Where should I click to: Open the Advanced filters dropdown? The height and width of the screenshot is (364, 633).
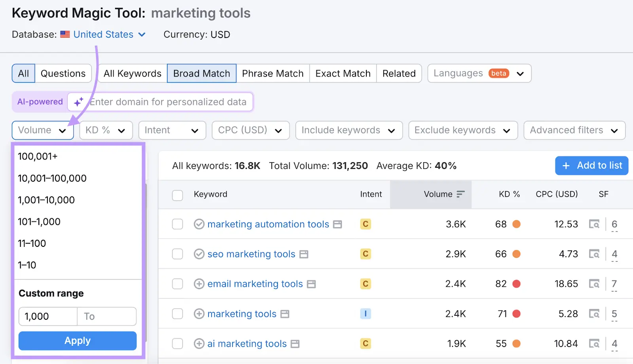coord(574,130)
